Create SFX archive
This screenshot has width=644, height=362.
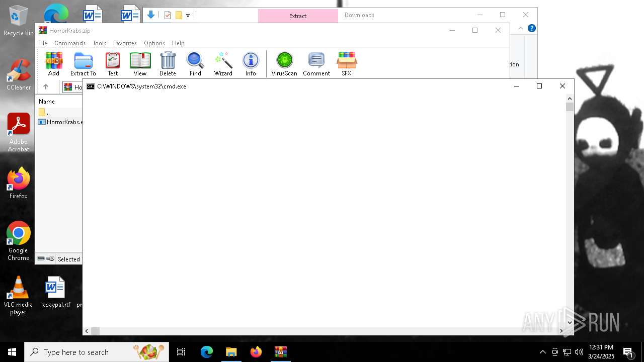347,64
